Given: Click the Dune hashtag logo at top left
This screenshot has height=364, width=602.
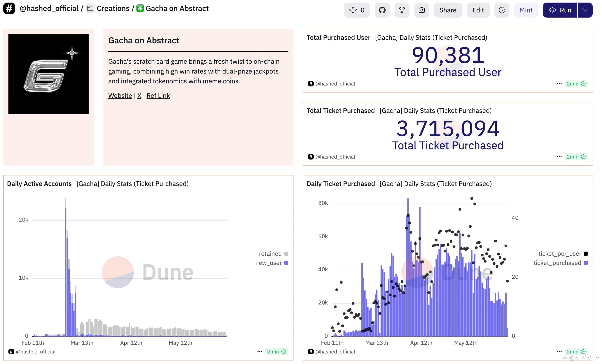Looking at the screenshot, I should (9, 8).
